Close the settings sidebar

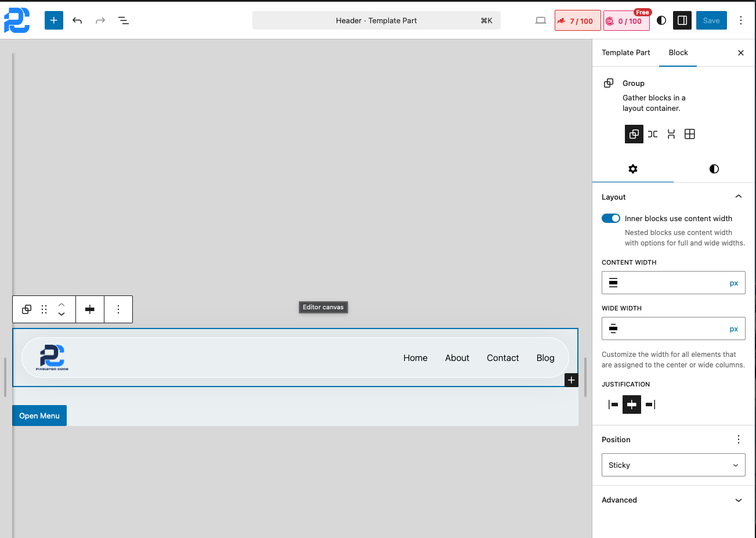(741, 53)
